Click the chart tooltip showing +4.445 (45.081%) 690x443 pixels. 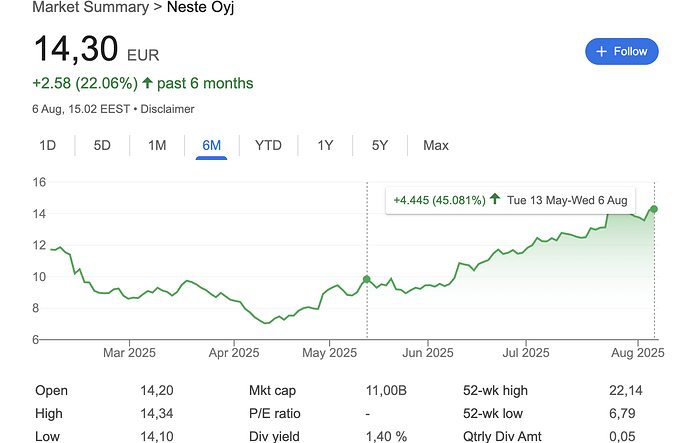tap(510, 201)
